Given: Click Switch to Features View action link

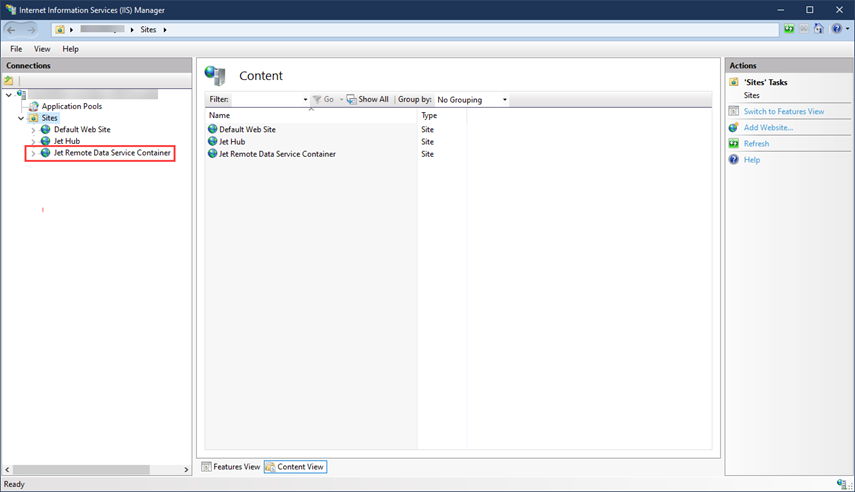Looking at the screenshot, I should click(x=784, y=111).
